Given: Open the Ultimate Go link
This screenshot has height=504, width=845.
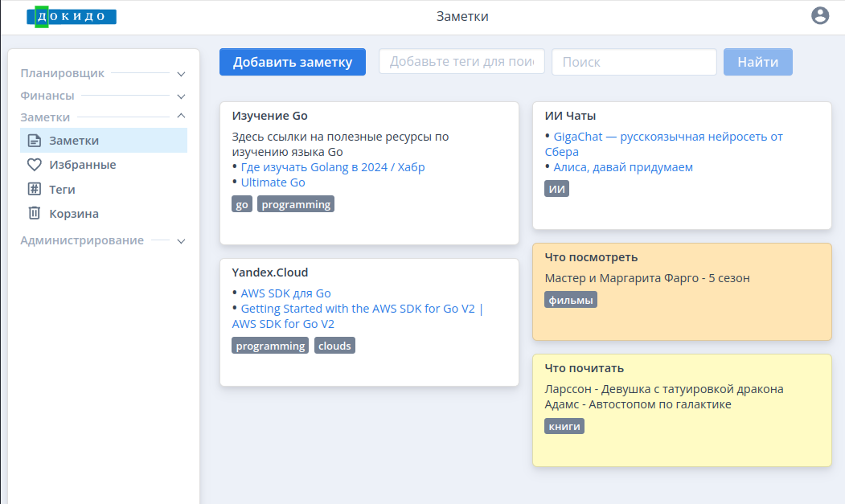Looking at the screenshot, I should point(273,182).
